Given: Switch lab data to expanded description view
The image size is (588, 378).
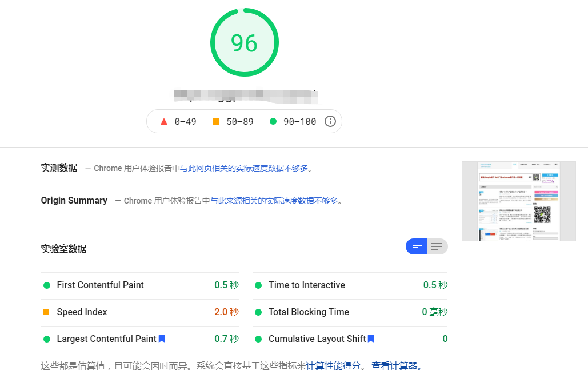Looking at the screenshot, I should tap(437, 246).
